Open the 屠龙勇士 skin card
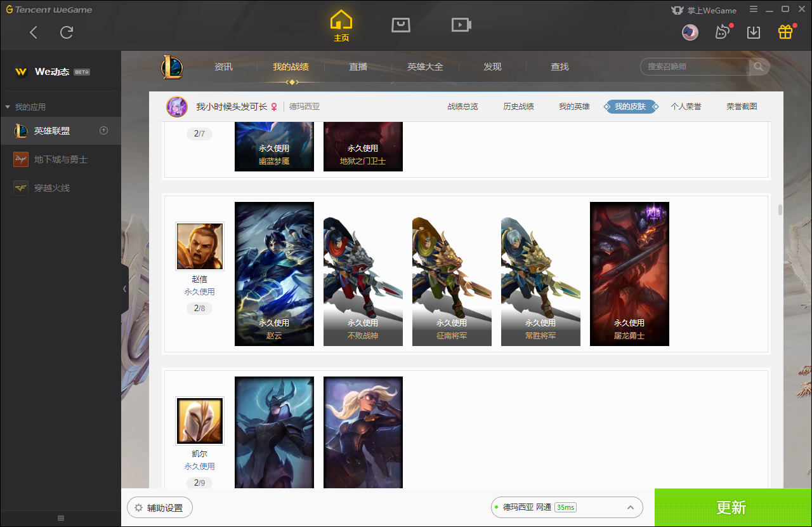The height and width of the screenshot is (527, 812). (629, 274)
